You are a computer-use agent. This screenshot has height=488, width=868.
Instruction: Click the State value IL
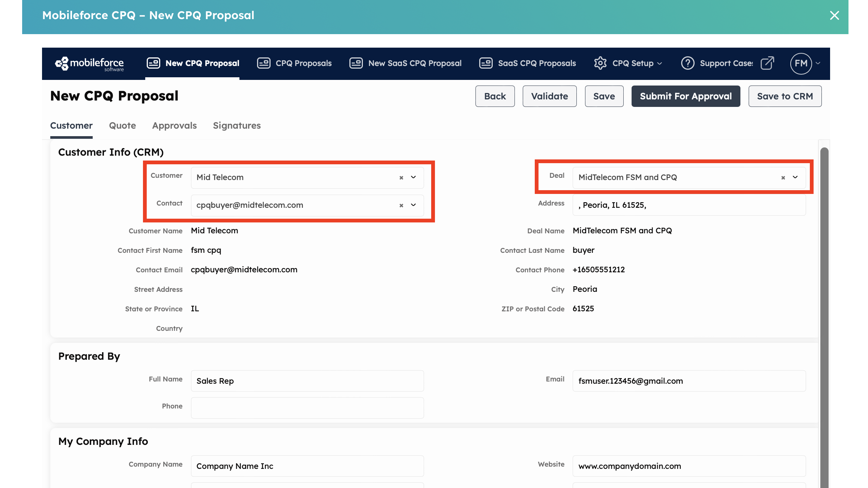195,309
